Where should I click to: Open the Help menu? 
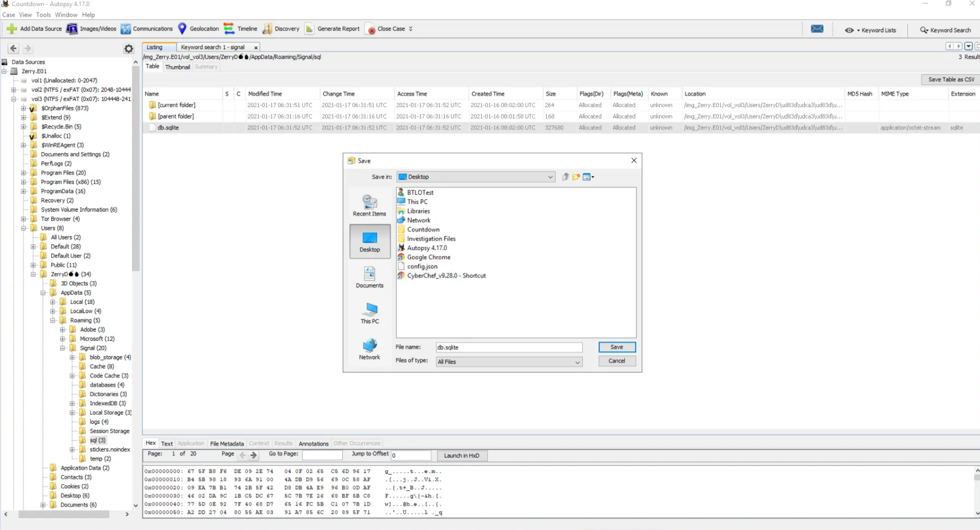pos(88,15)
